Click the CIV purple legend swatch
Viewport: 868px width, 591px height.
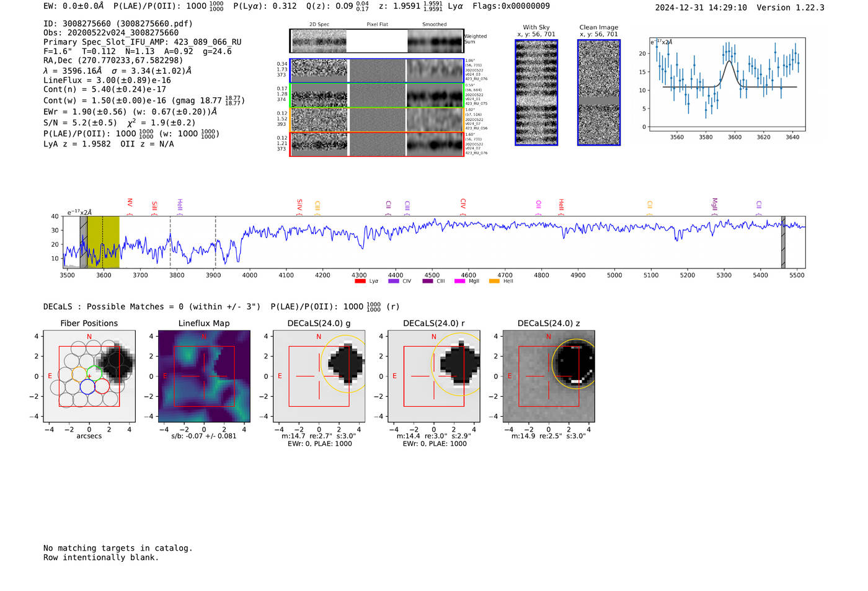393,282
